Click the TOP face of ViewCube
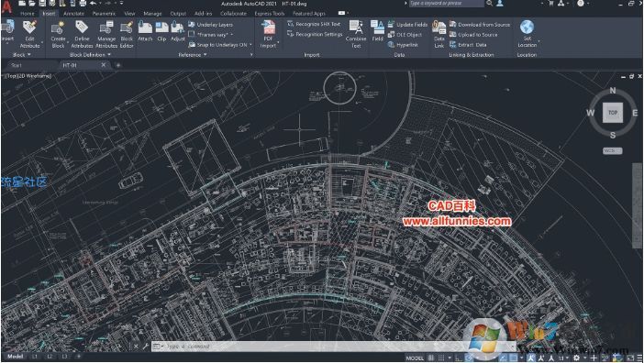 point(613,113)
